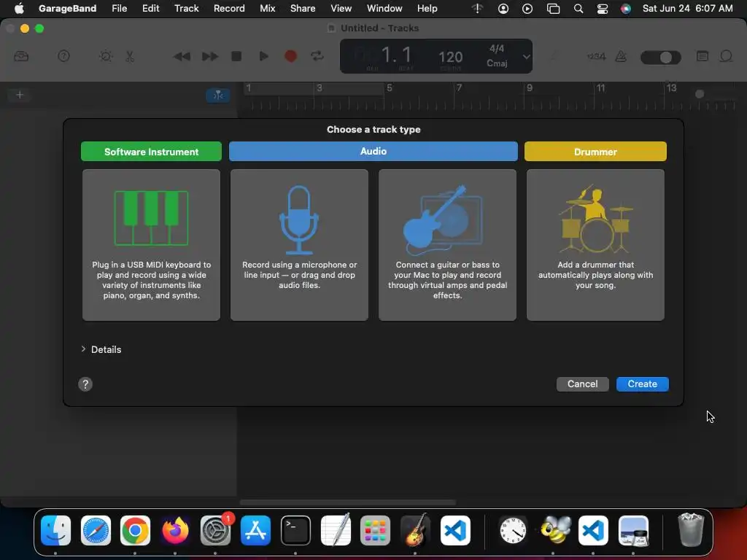This screenshot has height=560, width=747.
Task: Launch Google Chrome from the Dock
Action: coord(135,530)
